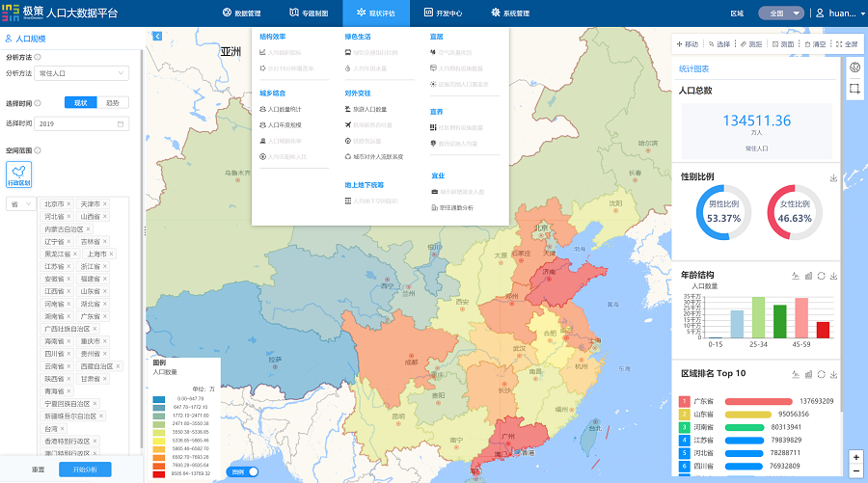Enter 全屏 fullscreen map mode
This screenshot has width=868, height=483.
pyautogui.click(x=847, y=44)
